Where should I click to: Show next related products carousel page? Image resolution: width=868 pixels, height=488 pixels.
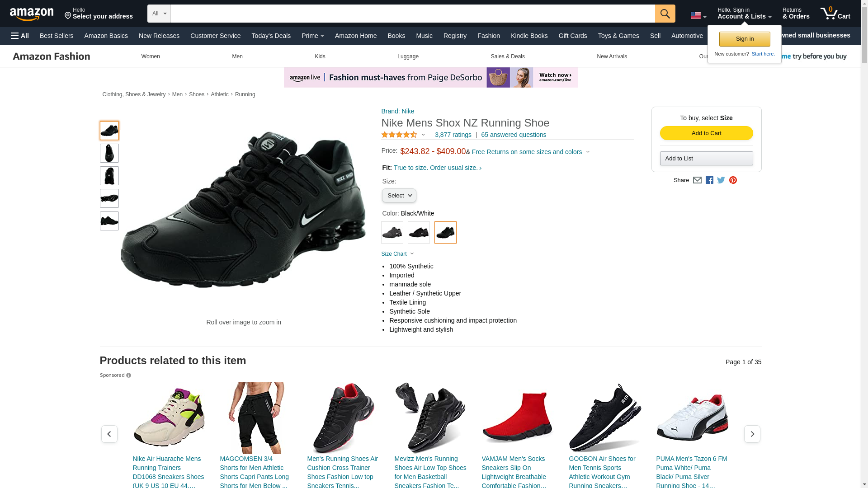pyautogui.click(x=752, y=434)
